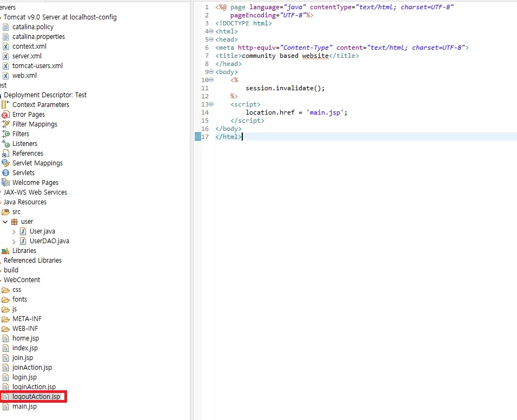The height and width of the screenshot is (420, 517).
Task: Click the underlined word website in title
Action: 315,56
